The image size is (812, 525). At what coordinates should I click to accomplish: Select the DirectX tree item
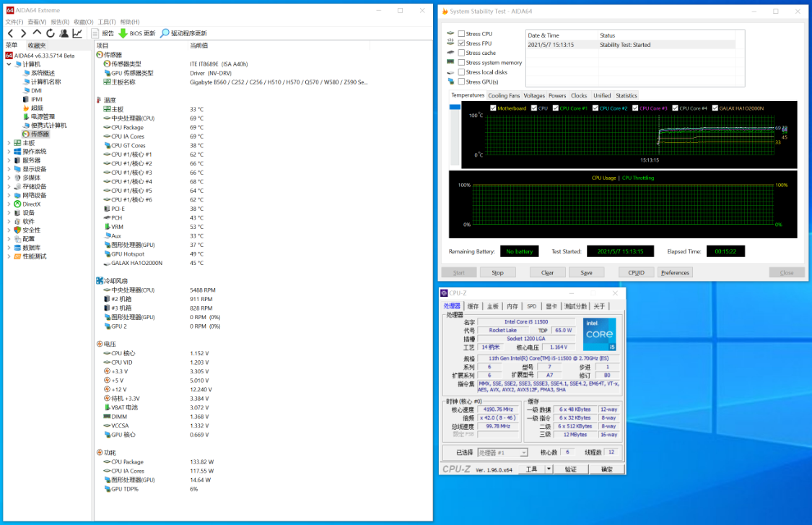pyautogui.click(x=27, y=204)
